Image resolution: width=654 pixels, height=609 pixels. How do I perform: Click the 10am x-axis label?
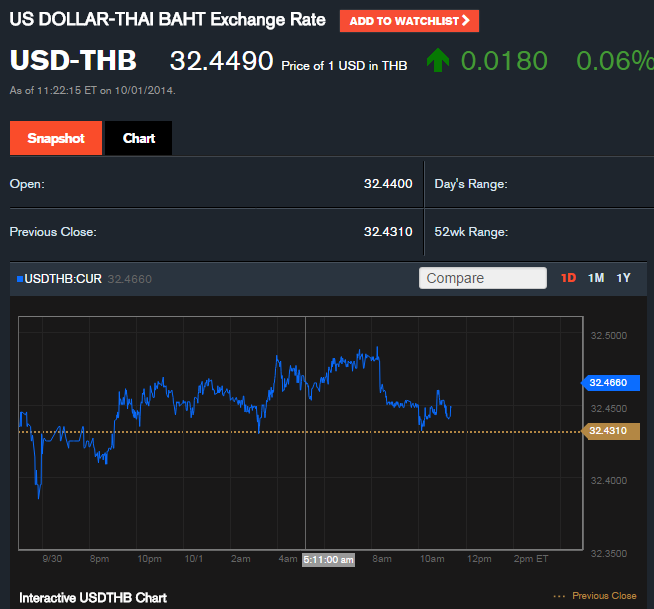pos(432,559)
